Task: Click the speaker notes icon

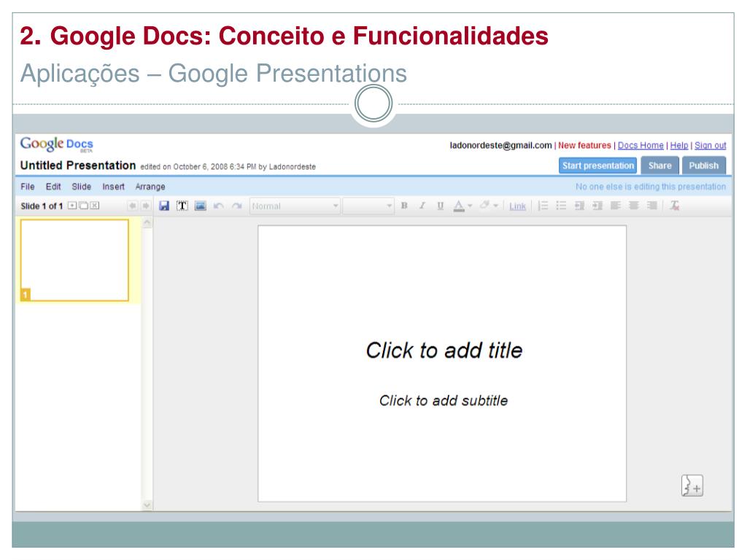Action: tap(692, 486)
